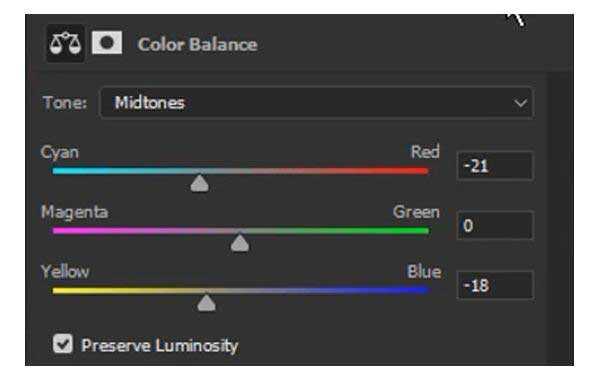Viewport: 600px width, 378px height.
Task: Click the blue end of Yellow-Blue track
Action: point(419,290)
